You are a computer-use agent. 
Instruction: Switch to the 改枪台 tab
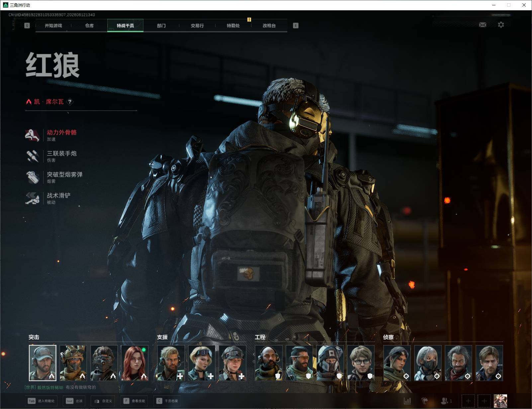269,26
